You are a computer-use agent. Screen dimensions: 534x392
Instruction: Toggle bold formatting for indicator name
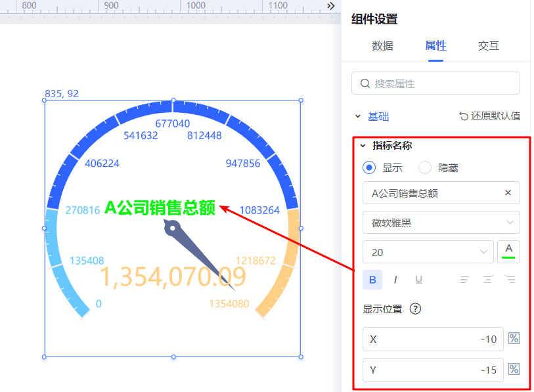point(372,280)
